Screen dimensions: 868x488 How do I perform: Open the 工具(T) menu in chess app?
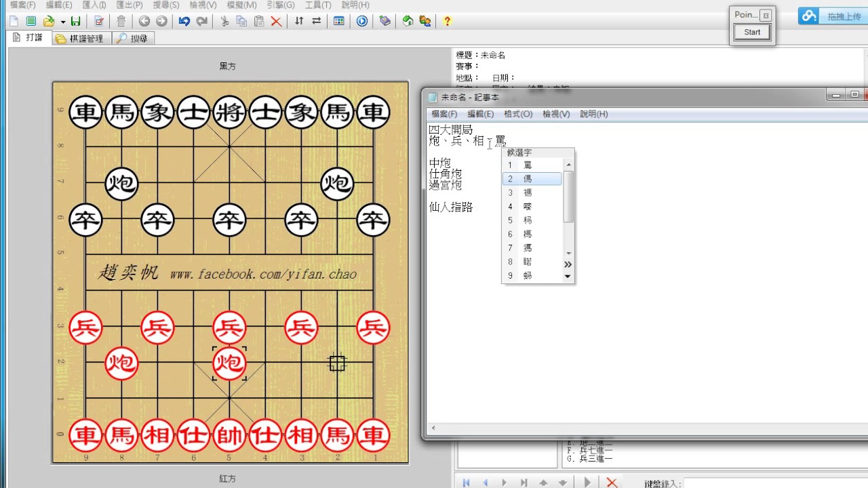(x=318, y=5)
